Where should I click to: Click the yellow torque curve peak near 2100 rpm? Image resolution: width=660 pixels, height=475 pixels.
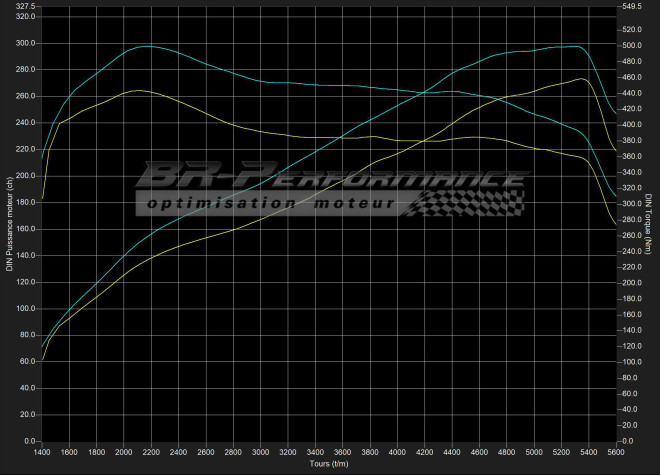click(138, 91)
